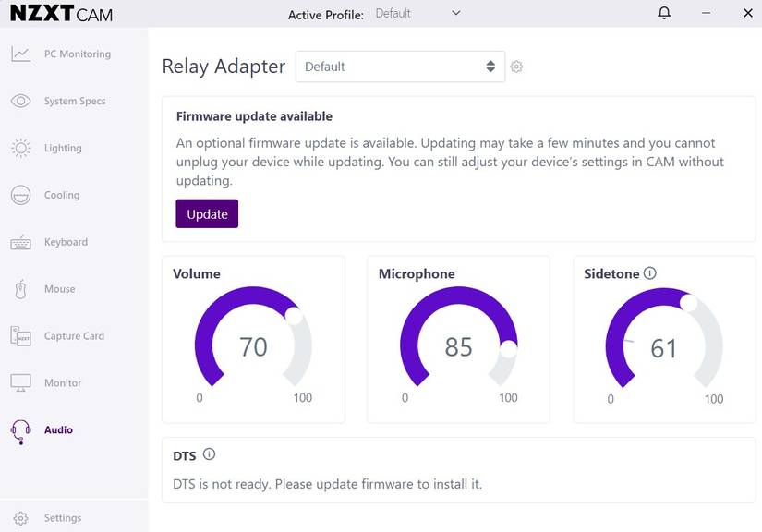Open Relay Adapter gear settings
The height and width of the screenshot is (532, 762).
pos(516,66)
